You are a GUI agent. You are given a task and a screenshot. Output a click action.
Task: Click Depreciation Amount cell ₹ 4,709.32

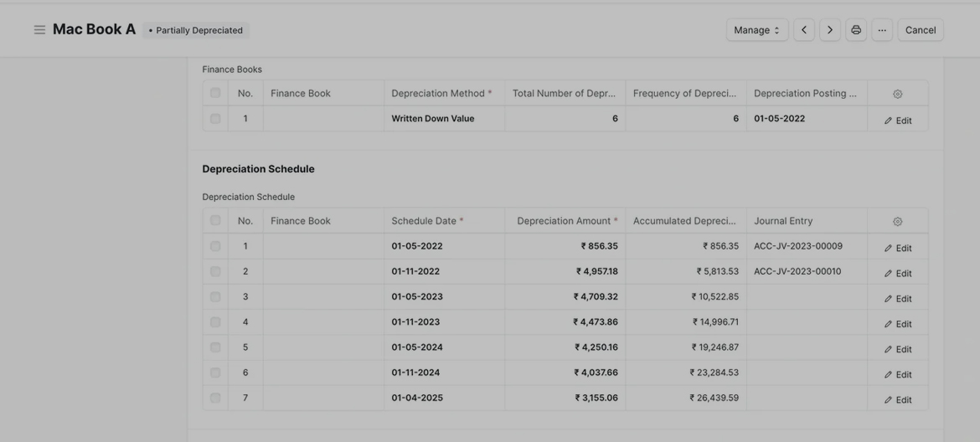596,297
